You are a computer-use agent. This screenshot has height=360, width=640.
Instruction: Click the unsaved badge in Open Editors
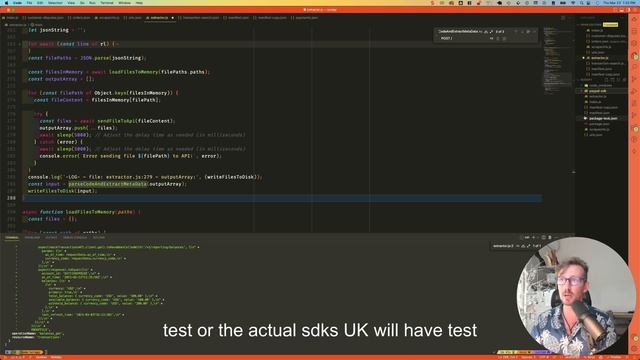coord(611,24)
